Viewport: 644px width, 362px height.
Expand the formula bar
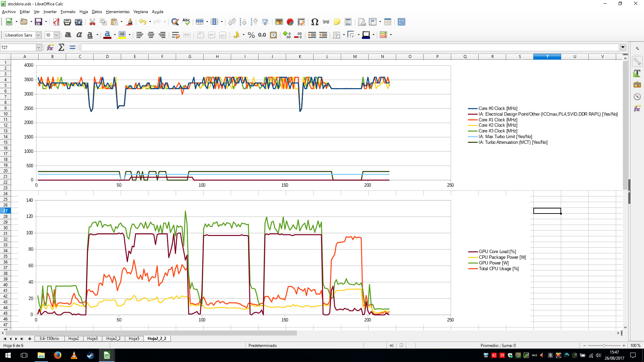pos(623,47)
